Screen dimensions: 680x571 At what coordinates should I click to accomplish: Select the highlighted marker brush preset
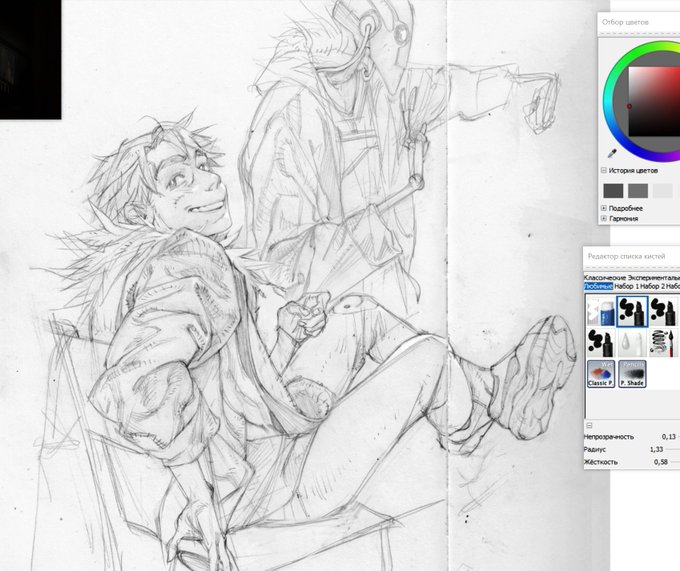(632, 311)
